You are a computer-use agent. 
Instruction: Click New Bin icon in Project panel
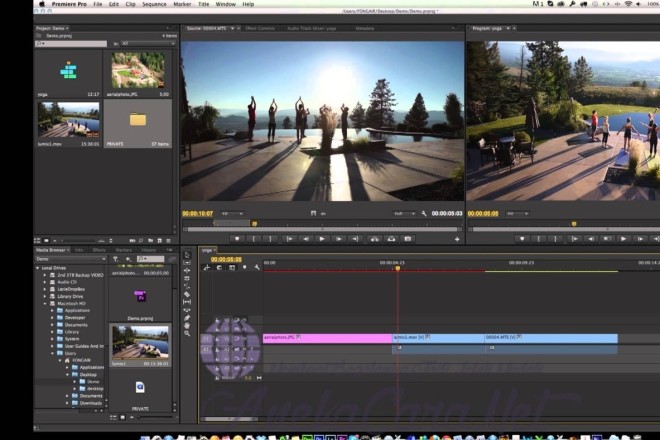(150, 241)
